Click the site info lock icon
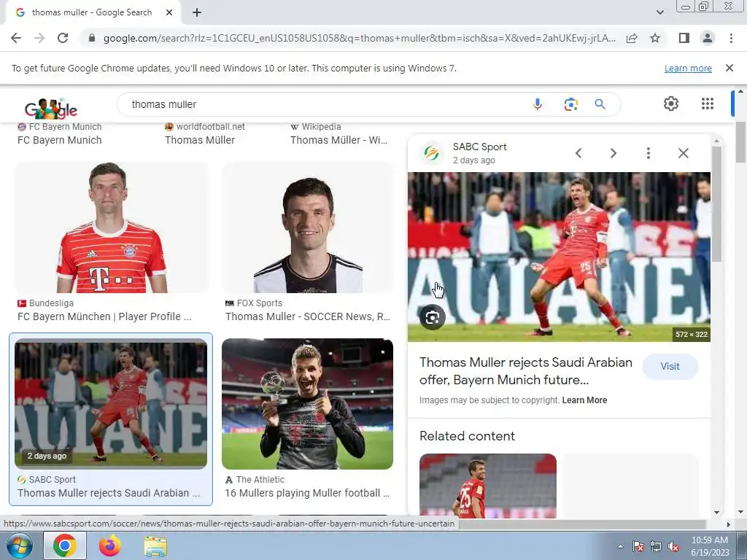747x560 pixels. coord(92,38)
